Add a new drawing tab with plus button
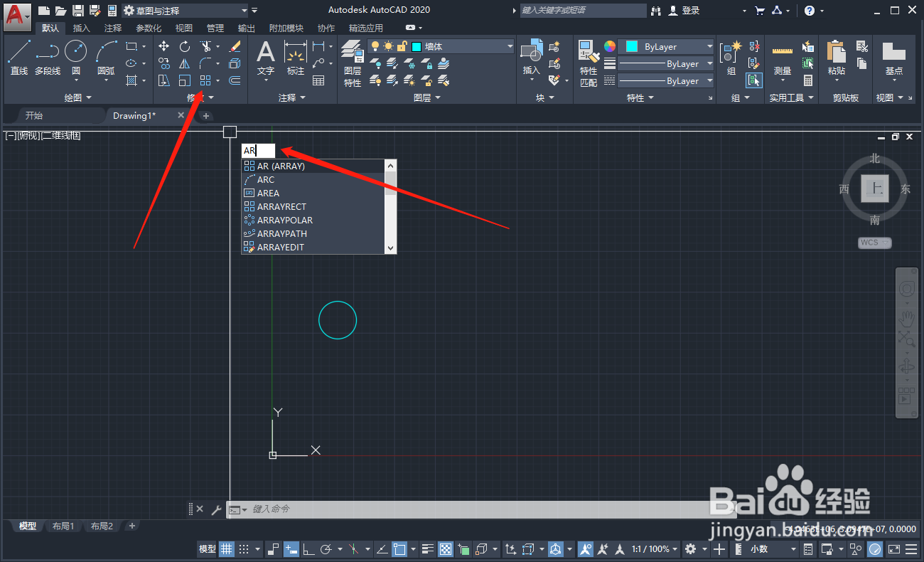The width and height of the screenshot is (924, 562). coord(206,115)
